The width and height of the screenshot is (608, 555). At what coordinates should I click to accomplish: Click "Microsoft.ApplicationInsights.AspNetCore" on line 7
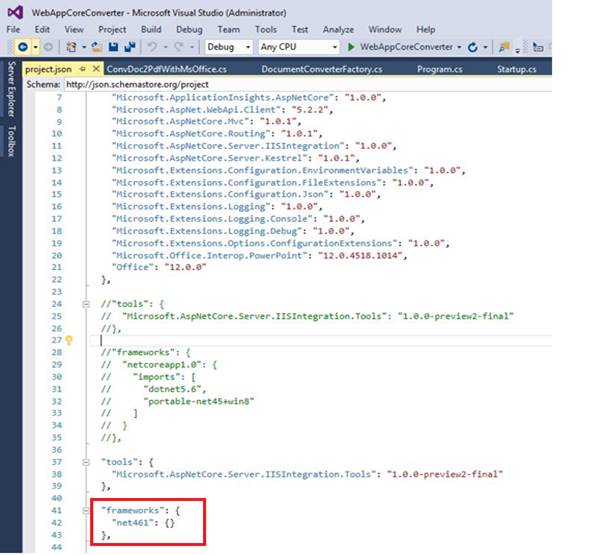point(223,98)
